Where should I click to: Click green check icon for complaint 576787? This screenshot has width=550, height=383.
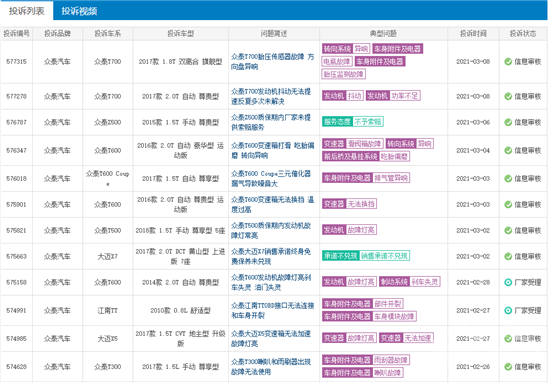click(508, 122)
